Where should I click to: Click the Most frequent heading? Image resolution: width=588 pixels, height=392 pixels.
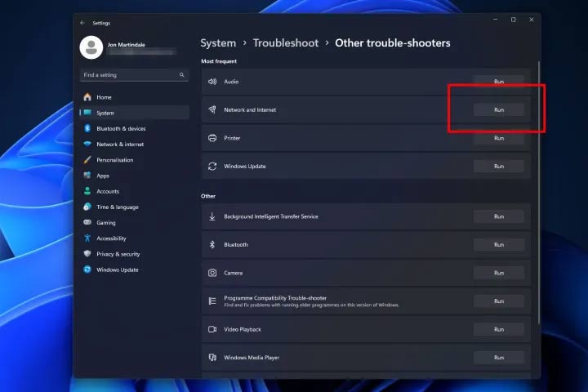pos(219,61)
